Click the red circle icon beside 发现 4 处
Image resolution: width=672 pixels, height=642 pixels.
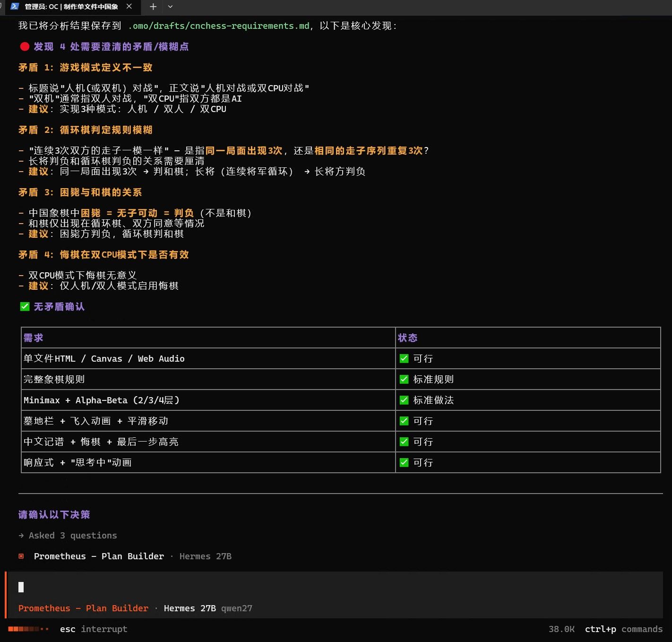(x=25, y=46)
